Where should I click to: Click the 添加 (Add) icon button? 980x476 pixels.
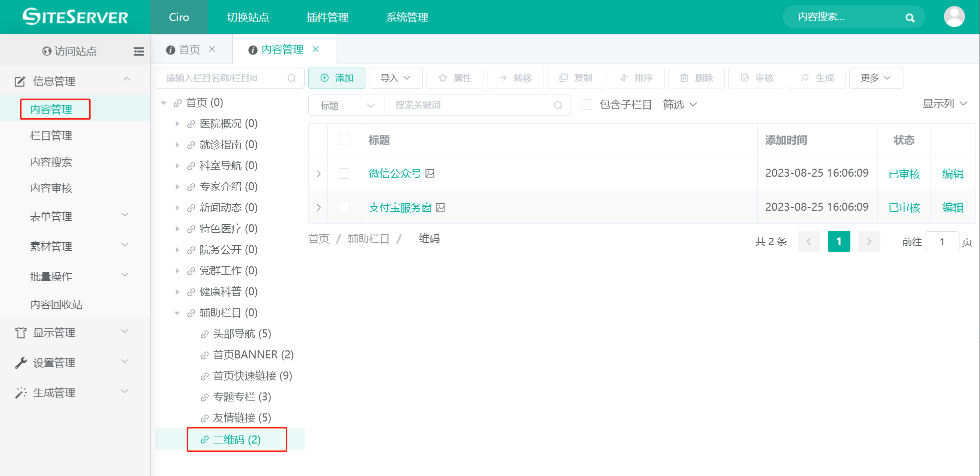pos(324,78)
